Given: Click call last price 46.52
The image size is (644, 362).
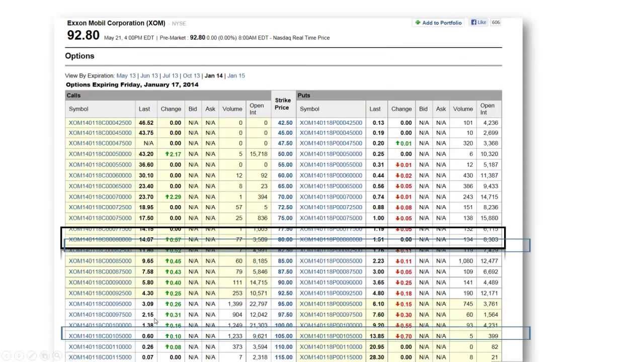Looking at the screenshot, I should point(146,123).
